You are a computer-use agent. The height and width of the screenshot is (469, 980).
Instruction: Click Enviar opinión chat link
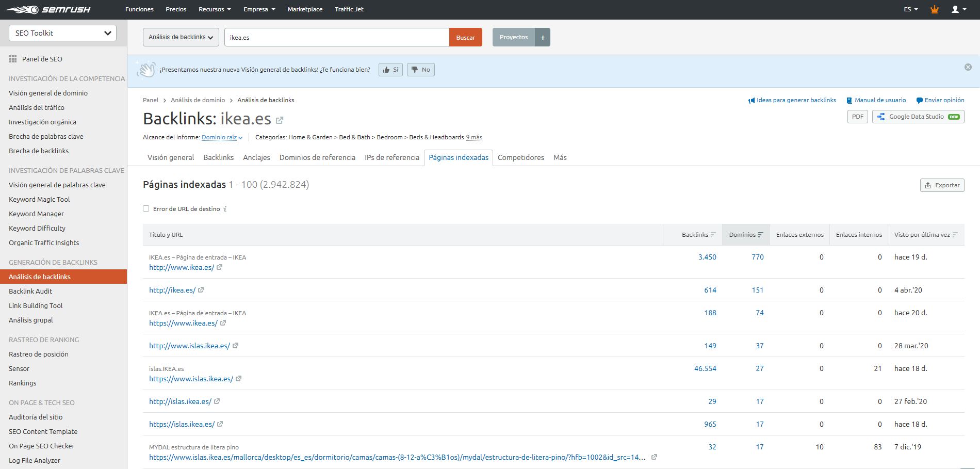[940, 100]
